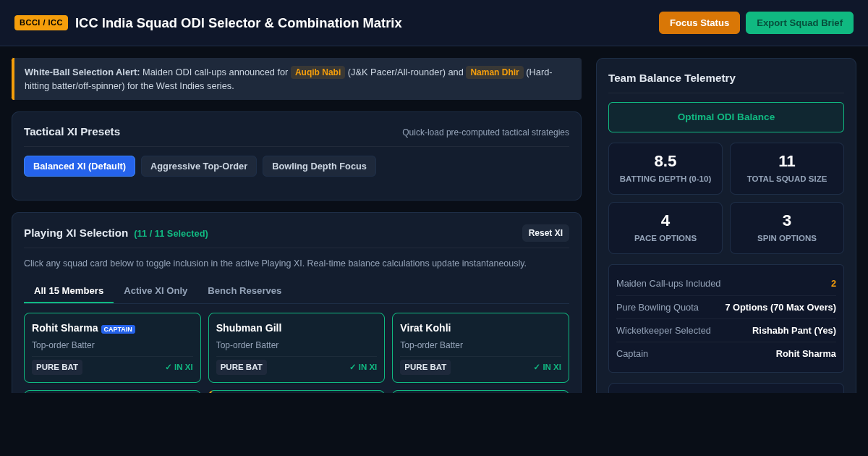Click the Spin Options 3 tile
Viewport: 868px width, 456px height.
787,228
